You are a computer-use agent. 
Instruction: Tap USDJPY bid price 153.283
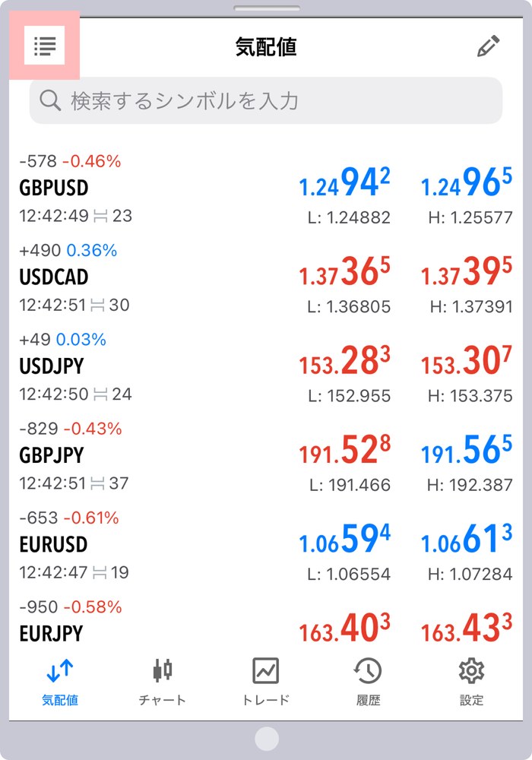pos(344,360)
